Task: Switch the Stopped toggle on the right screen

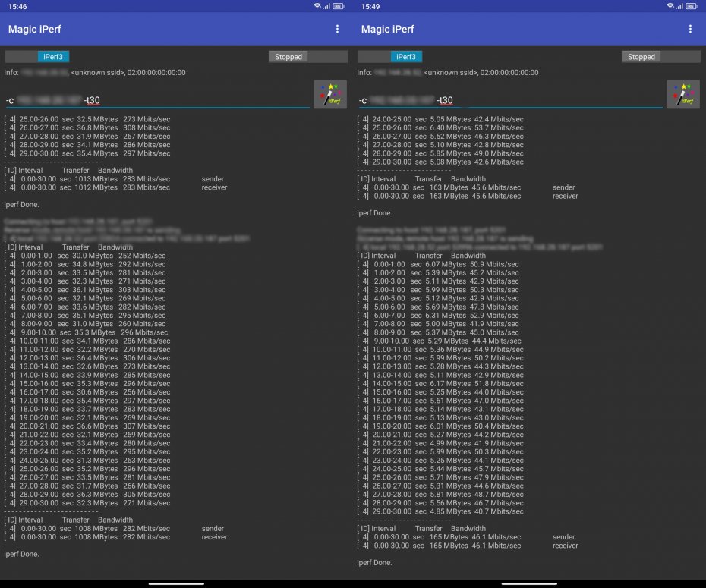Action: click(x=660, y=57)
